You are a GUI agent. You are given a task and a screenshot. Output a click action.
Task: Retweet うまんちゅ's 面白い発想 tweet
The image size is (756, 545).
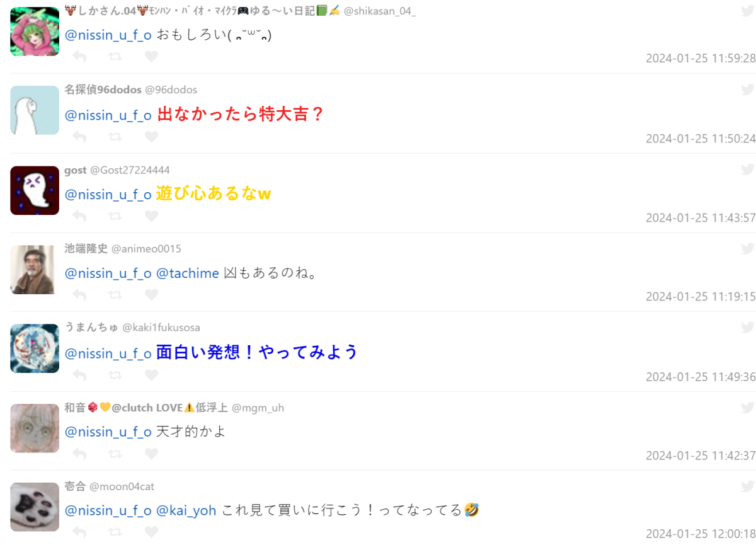pyautogui.click(x=115, y=375)
